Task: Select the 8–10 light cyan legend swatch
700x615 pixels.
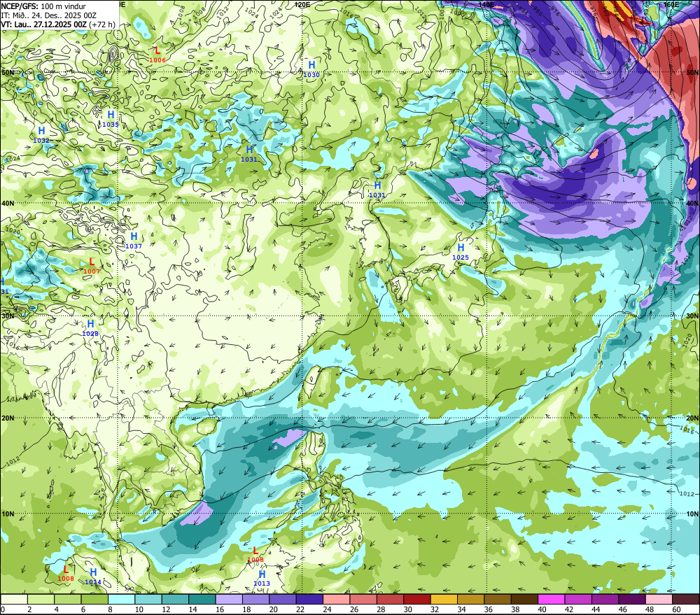Action: click(x=121, y=599)
